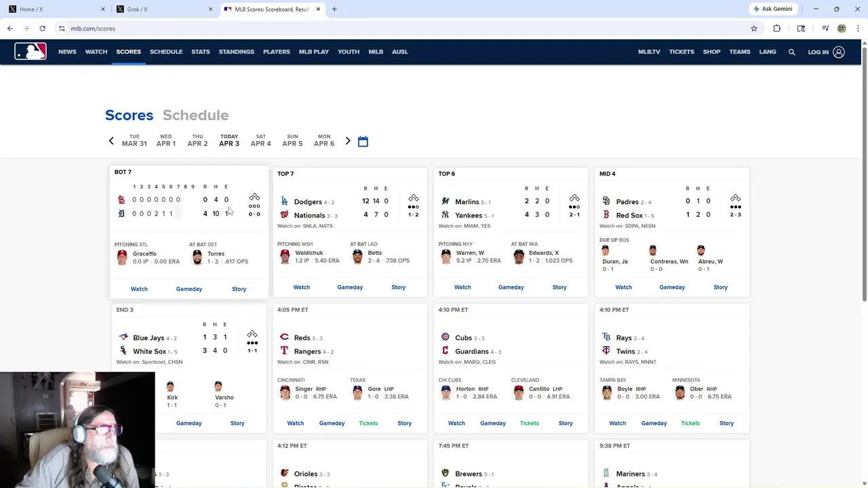Close the Grok / X tab
868x488 pixels.
[x=210, y=9]
